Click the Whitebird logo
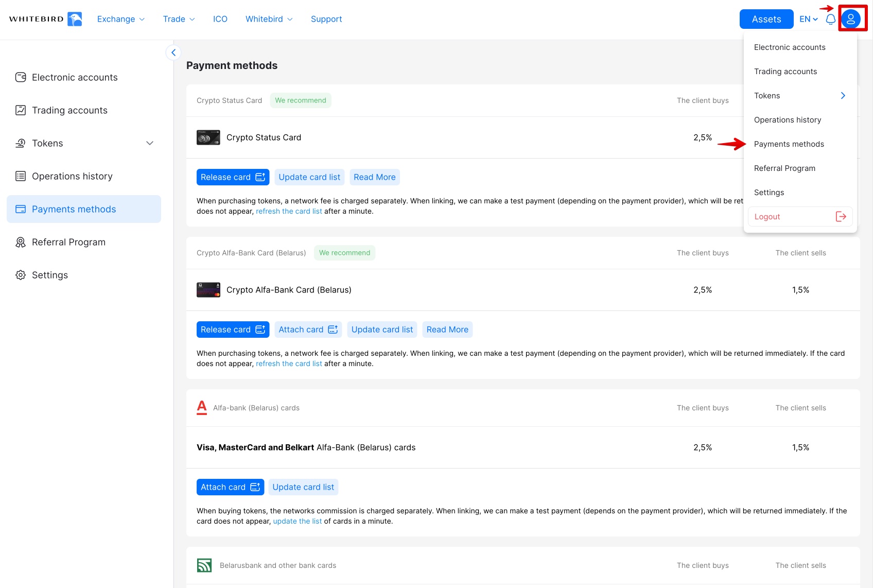The height and width of the screenshot is (588, 873). 45,19
